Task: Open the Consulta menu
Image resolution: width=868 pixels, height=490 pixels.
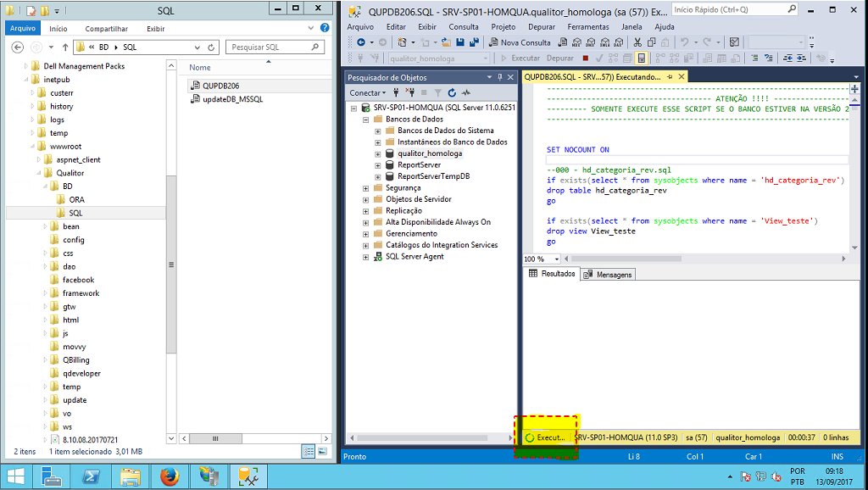Action: [x=464, y=26]
